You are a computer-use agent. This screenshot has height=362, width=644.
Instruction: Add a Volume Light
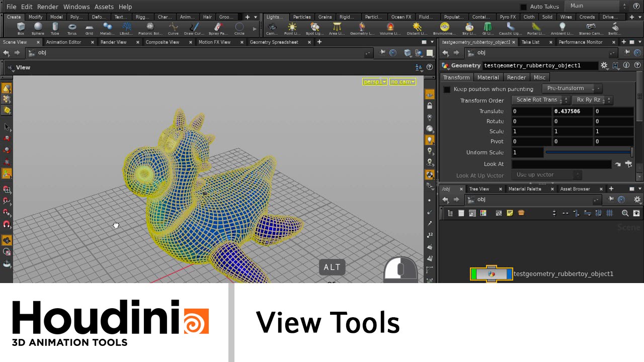[x=390, y=28]
